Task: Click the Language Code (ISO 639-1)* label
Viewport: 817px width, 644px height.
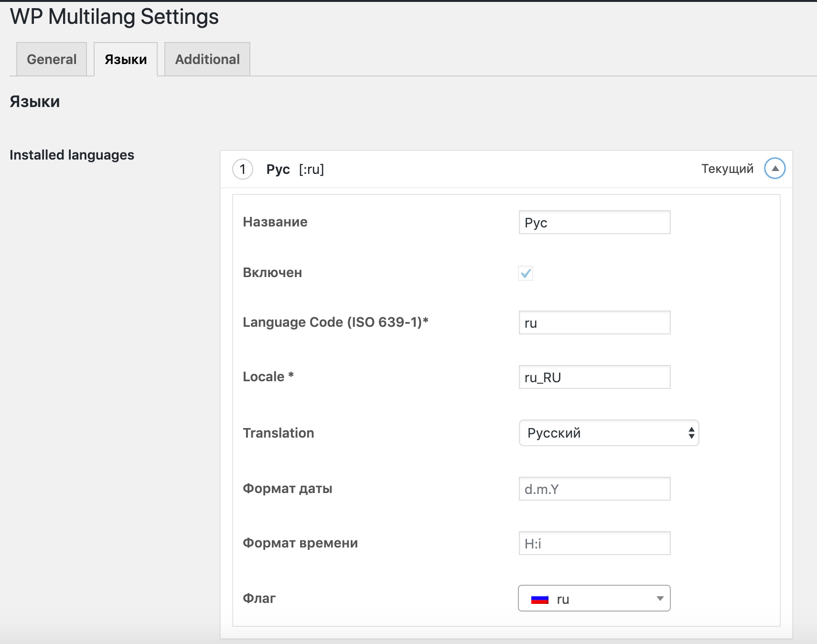Action: [x=335, y=322]
